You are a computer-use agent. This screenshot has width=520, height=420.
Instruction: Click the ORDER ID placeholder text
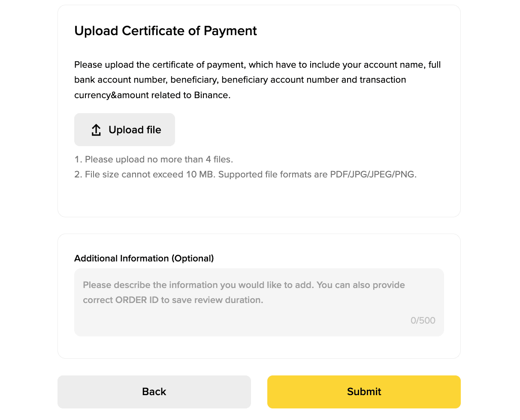coord(137,300)
